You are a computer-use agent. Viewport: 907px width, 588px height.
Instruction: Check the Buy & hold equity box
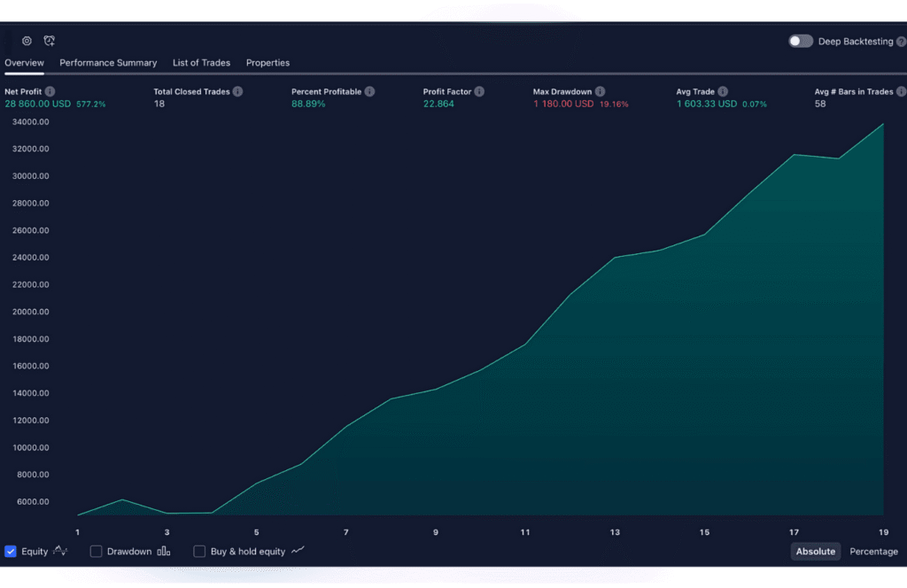point(199,551)
